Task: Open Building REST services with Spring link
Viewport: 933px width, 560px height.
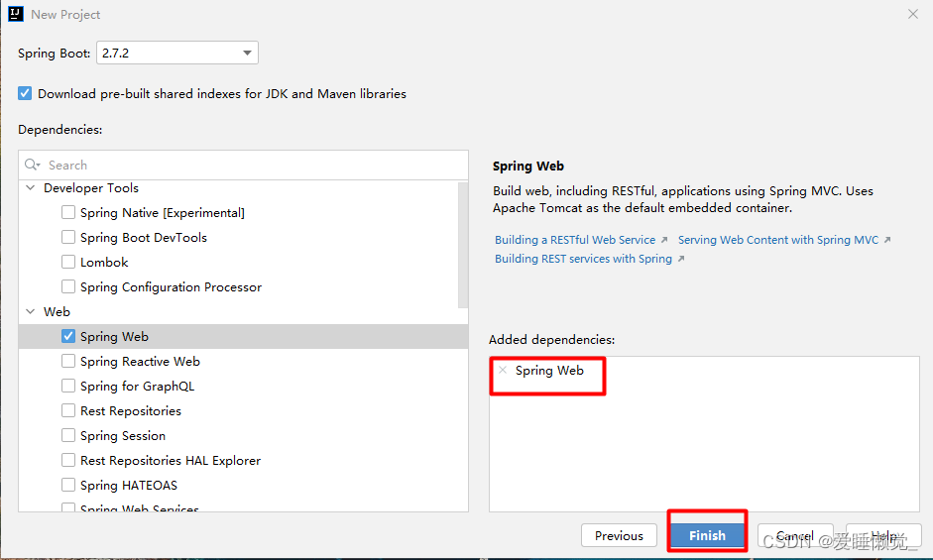Action: [x=583, y=259]
